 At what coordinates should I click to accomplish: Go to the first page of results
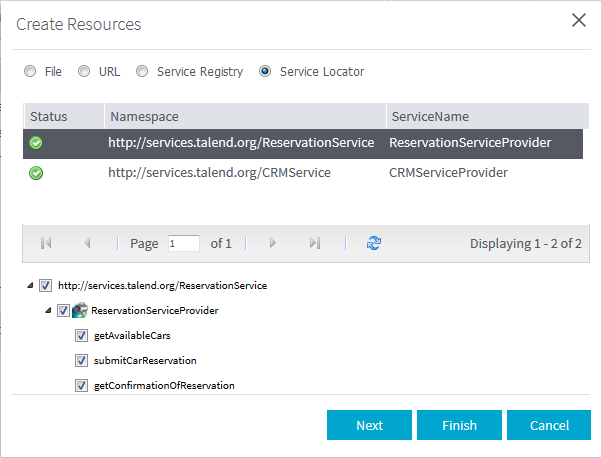[x=46, y=243]
